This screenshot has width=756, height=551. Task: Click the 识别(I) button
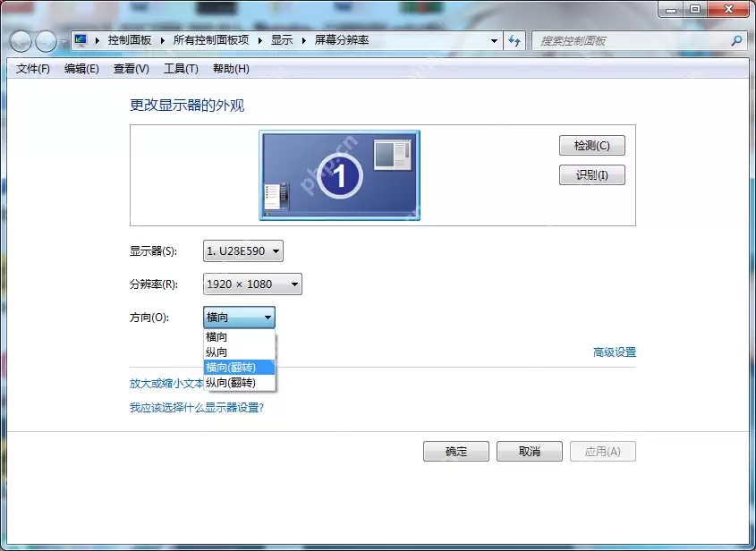point(591,174)
